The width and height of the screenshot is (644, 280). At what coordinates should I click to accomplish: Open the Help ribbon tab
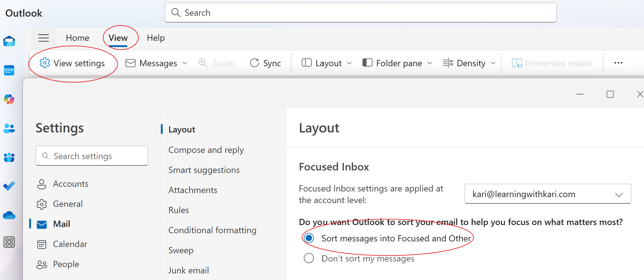pyautogui.click(x=156, y=38)
